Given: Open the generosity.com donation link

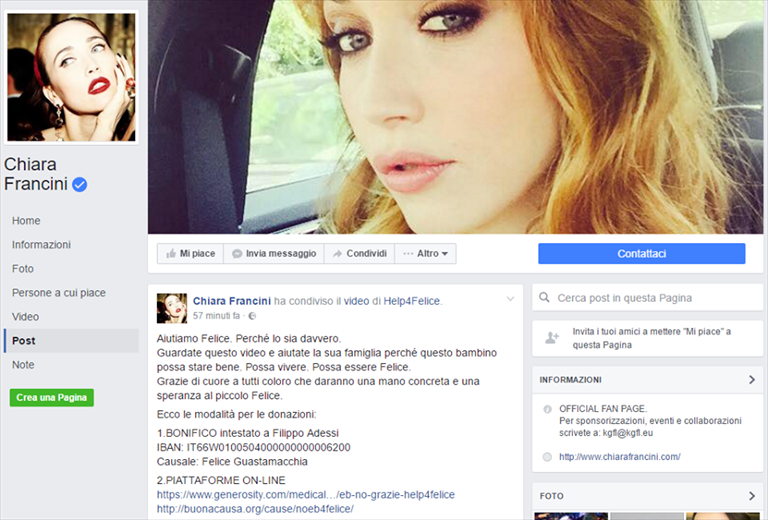Looking at the screenshot, I should pos(306,495).
